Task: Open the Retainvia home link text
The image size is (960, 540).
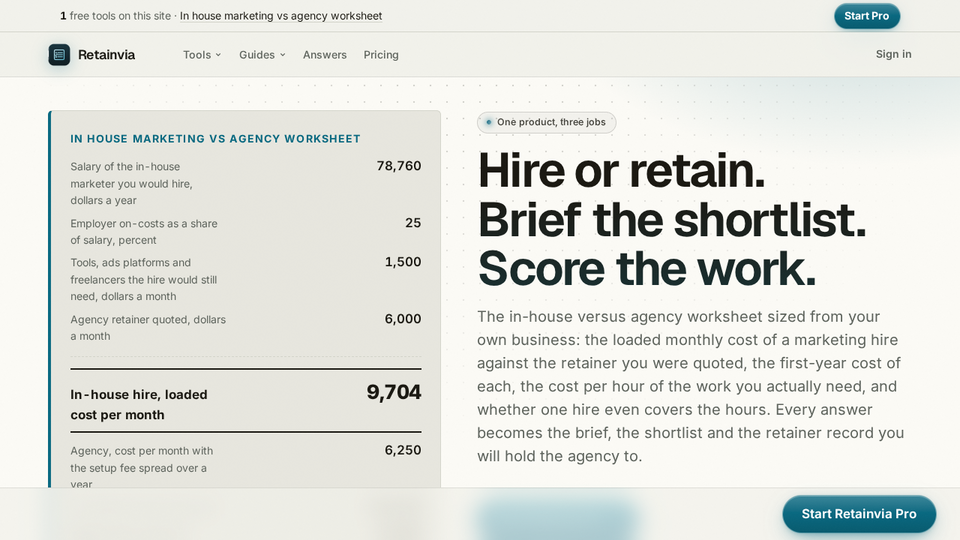Action: pyautogui.click(x=107, y=54)
